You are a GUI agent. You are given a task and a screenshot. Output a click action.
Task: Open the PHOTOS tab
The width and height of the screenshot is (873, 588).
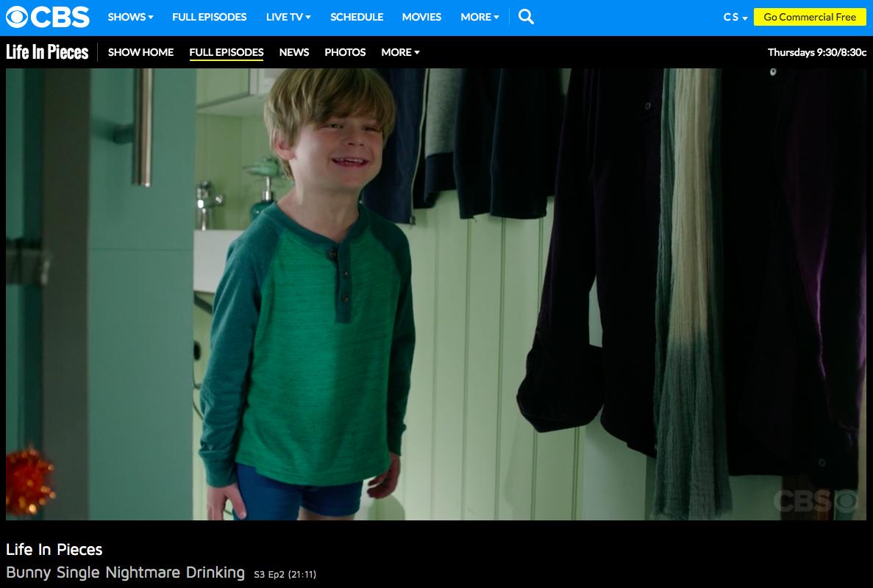pos(345,52)
